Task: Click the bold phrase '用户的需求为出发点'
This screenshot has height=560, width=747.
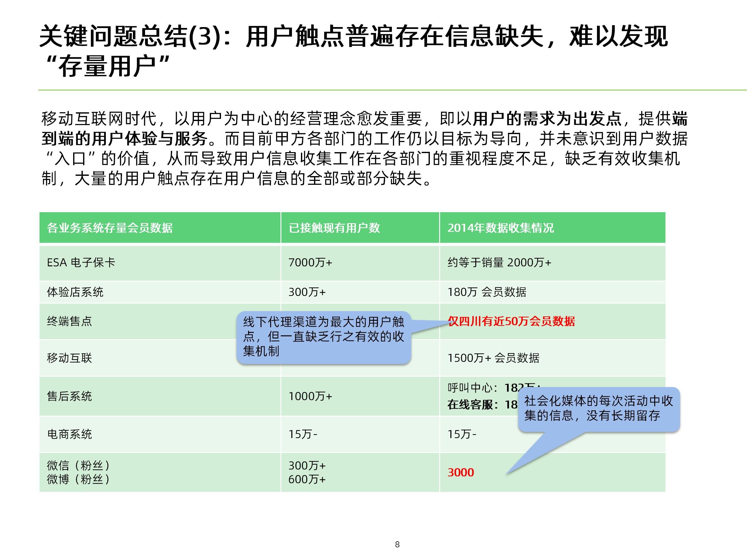Action: (547, 119)
